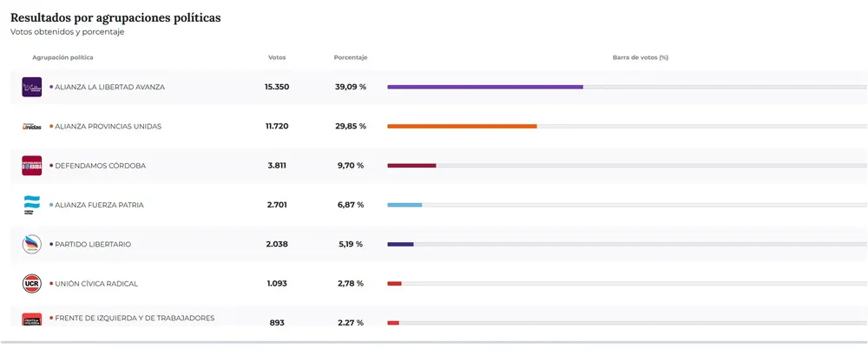Image resolution: width=868 pixels, height=349 pixels.
Task: Select the UNIÓN CÍVICA RADICAL name
Action: (x=96, y=284)
